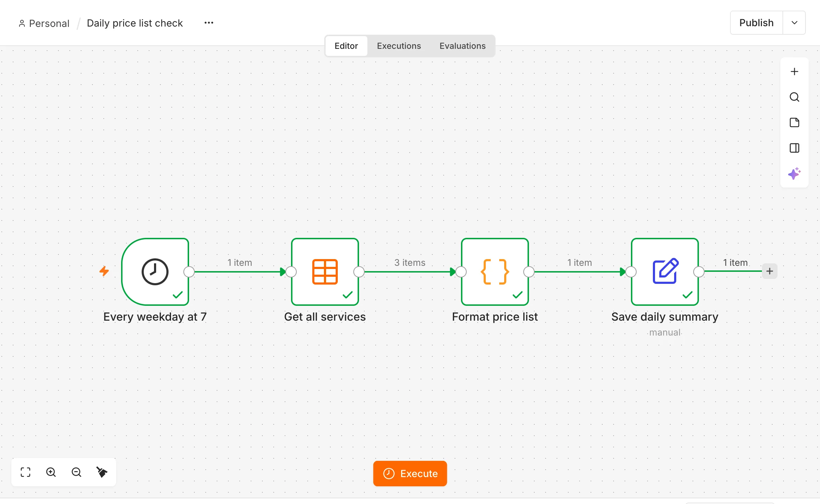Click the Publish button
The image size is (820, 504).
pyautogui.click(x=757, y=23)
